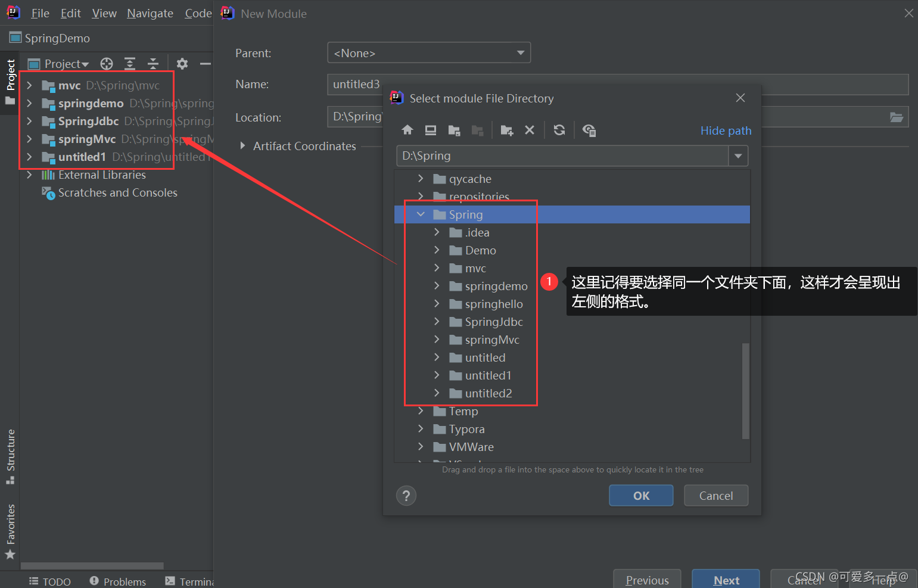This screenshot has width=918, height=588.
Task: Click Hide path link in the dialog
Action: point(726,130)
